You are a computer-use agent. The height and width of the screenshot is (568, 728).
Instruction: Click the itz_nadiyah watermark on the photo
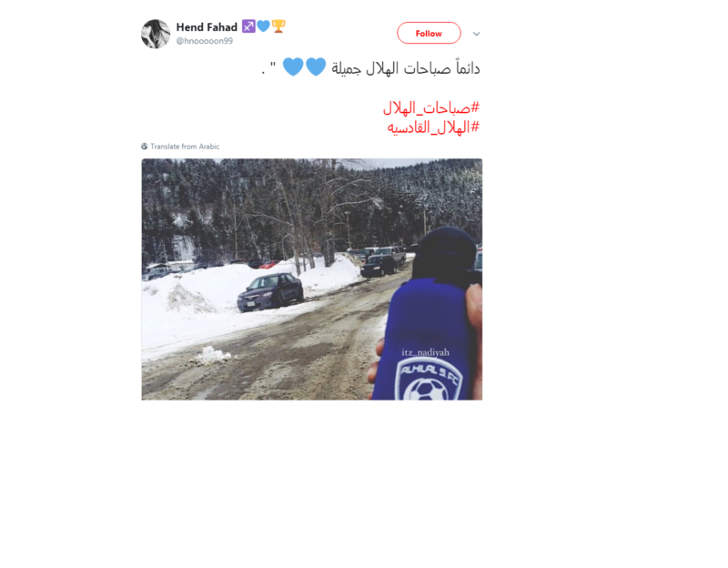[x=425, y=352]
